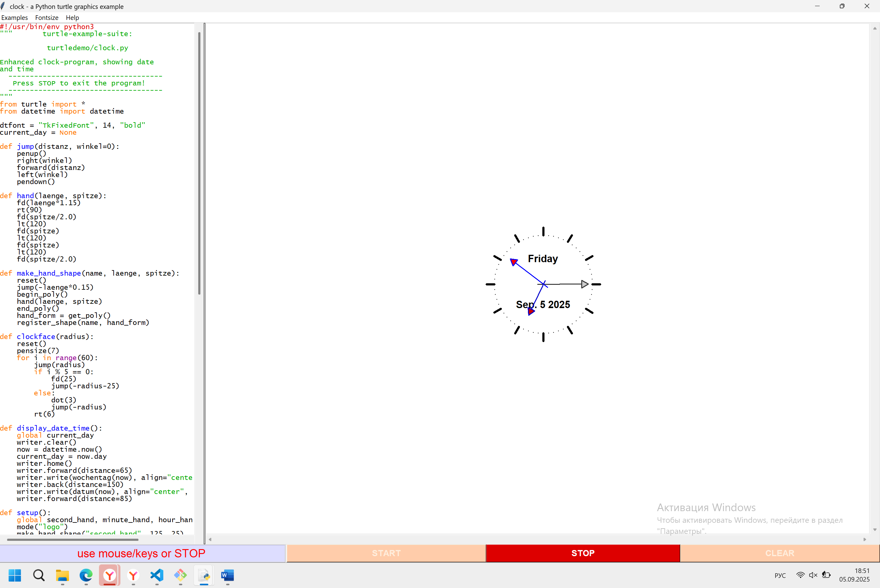Click the code pane vertical scrollbar
The image size is (880, 588).
(x=199, y=163)
